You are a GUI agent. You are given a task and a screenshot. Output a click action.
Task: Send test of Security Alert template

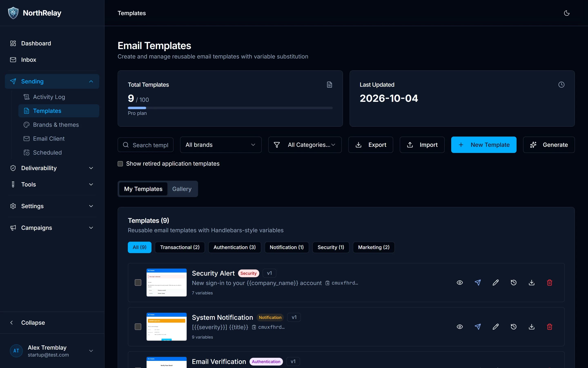pyautogui.click(x=478, y=283)
